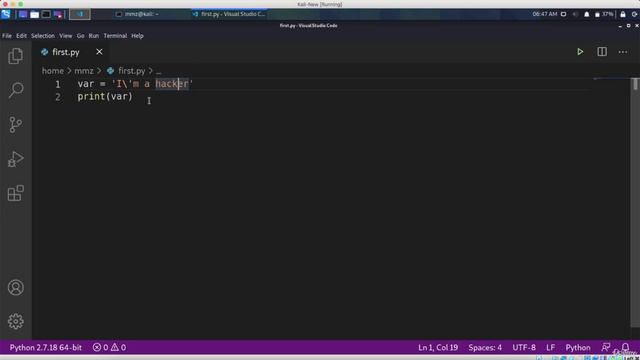Screen dimensions: 640x360
Task: Click the show desktop icon in Kali panel
Action: (23, 14)
